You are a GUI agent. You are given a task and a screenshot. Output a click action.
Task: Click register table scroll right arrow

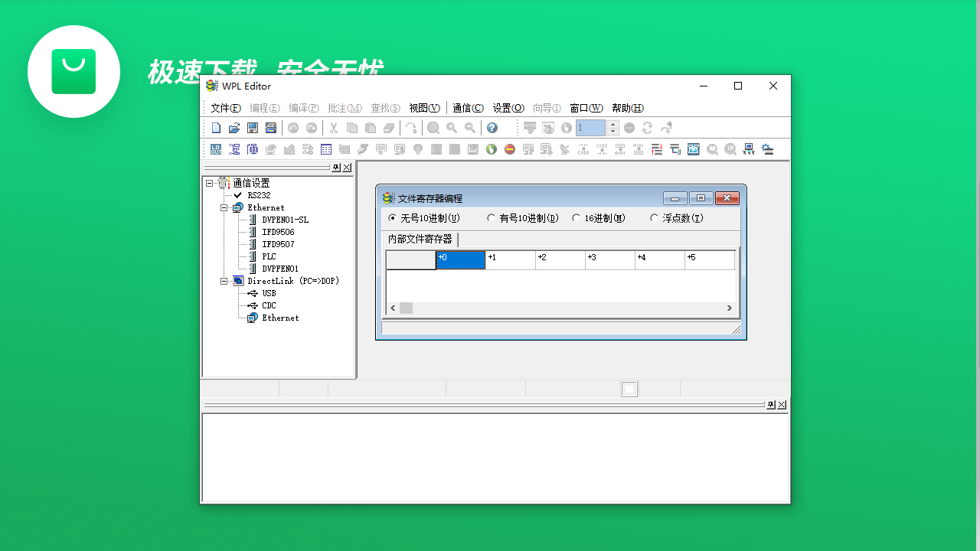[x=730, y=308]
